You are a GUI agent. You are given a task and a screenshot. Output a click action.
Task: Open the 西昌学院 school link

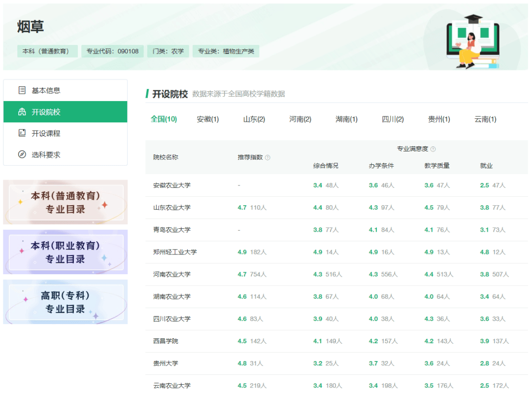(166, 341)
